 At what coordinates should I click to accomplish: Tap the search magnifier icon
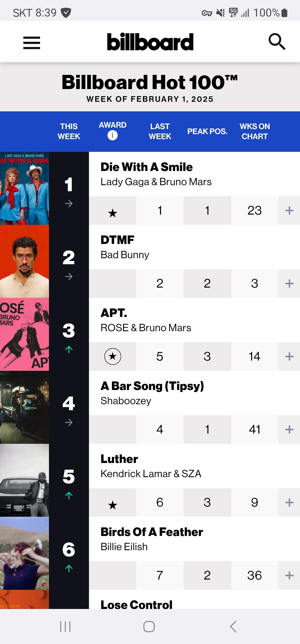click(x=277, y=42)
